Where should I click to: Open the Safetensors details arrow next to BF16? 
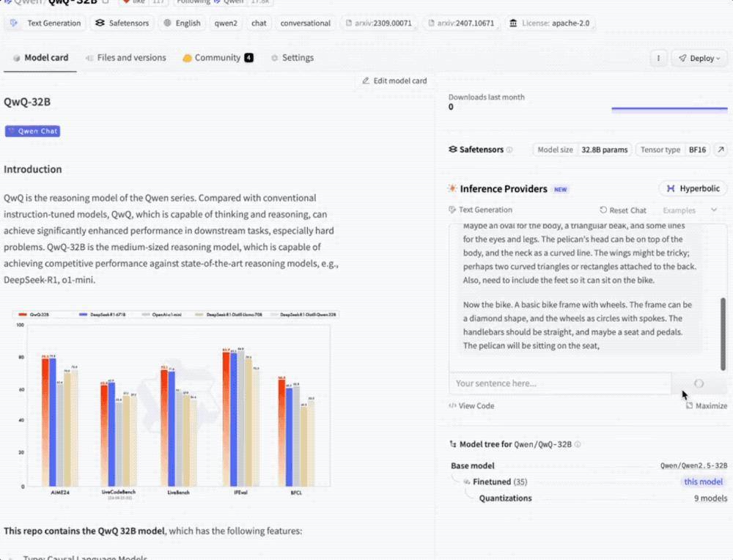click(721, 150)
